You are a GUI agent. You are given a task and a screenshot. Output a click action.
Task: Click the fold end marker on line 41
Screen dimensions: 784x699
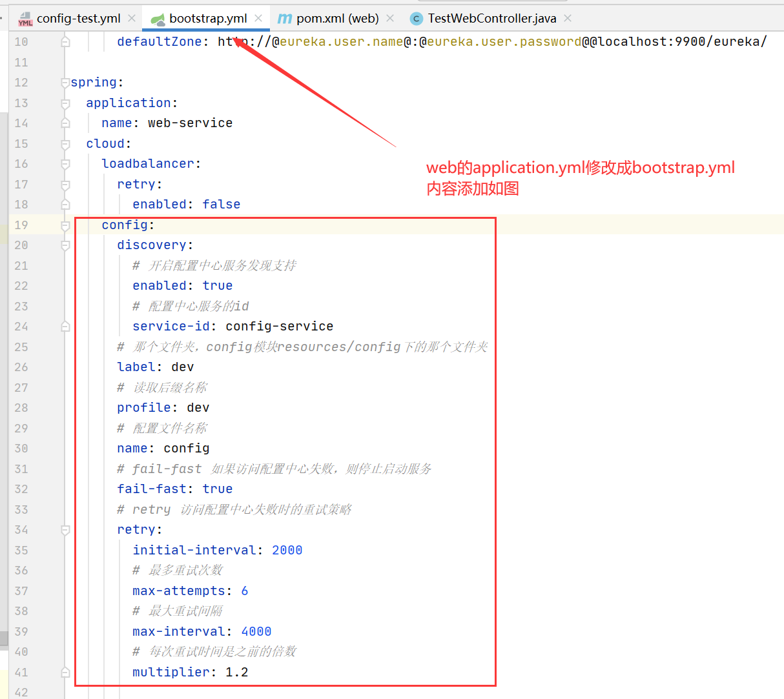pos(65,673)
